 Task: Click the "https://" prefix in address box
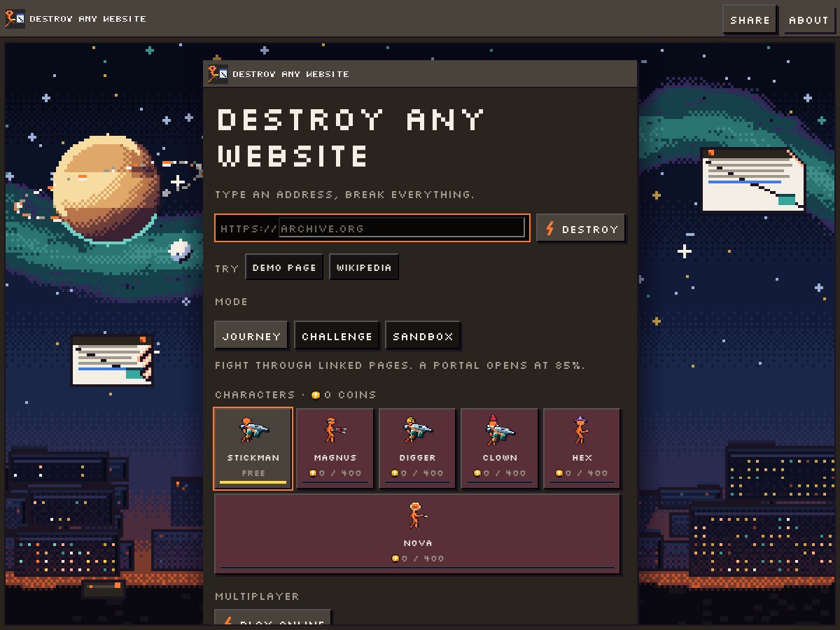(x=248, y=228)
